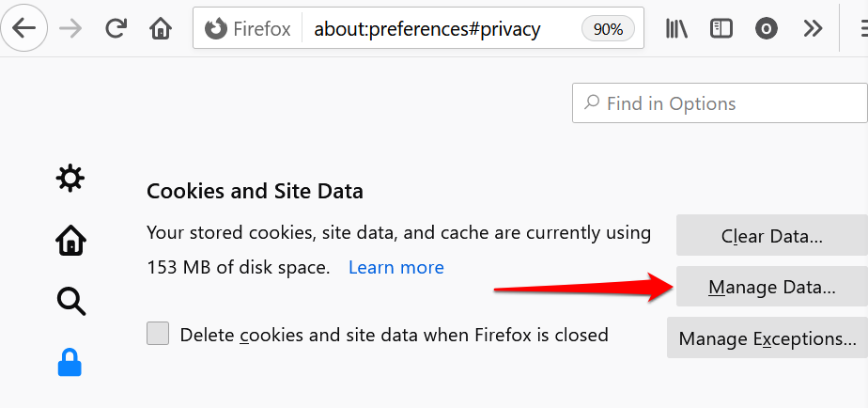Click the 90% zoom level badge
868x408 pixels.
pyautogui.click(x=608, y=29)
